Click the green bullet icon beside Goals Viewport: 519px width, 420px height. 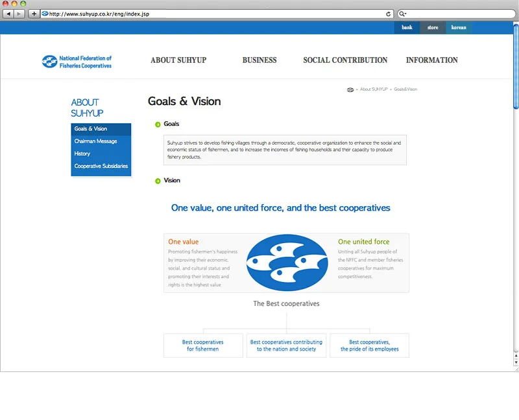(x=158, y=124)
